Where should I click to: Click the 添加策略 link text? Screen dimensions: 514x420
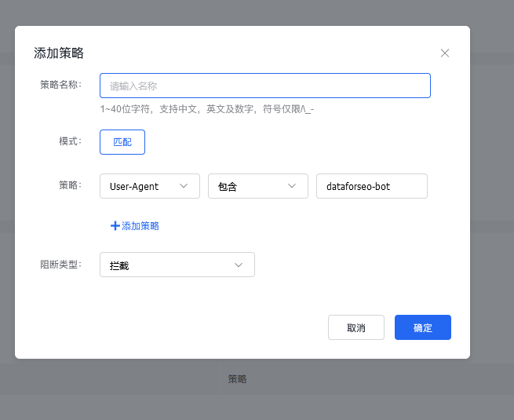pyautogui.click(x=140, y=226)
